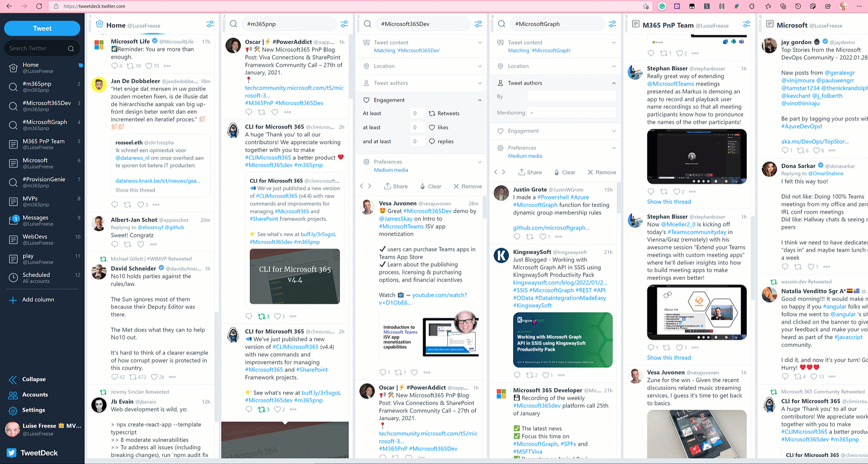Click the blue Tweet button
Screen dimensions: 868x464
pyautogui.click(x=42, y=28)
